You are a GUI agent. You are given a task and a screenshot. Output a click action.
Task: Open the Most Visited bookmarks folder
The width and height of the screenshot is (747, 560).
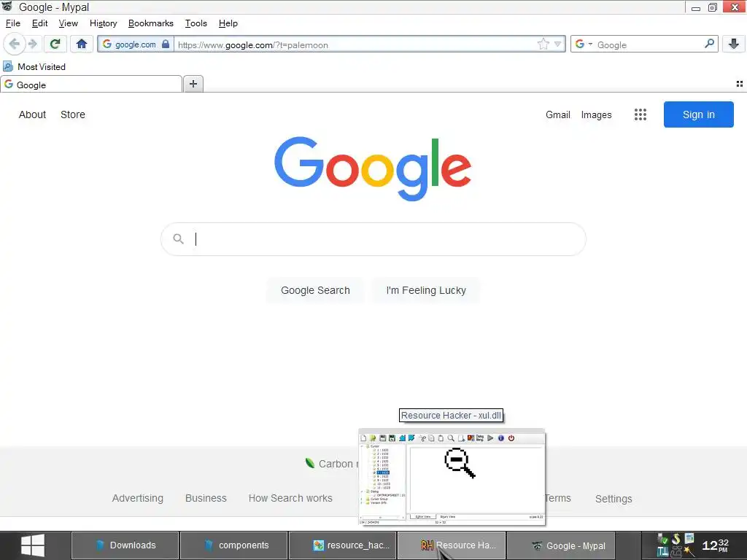coord(34,66)
